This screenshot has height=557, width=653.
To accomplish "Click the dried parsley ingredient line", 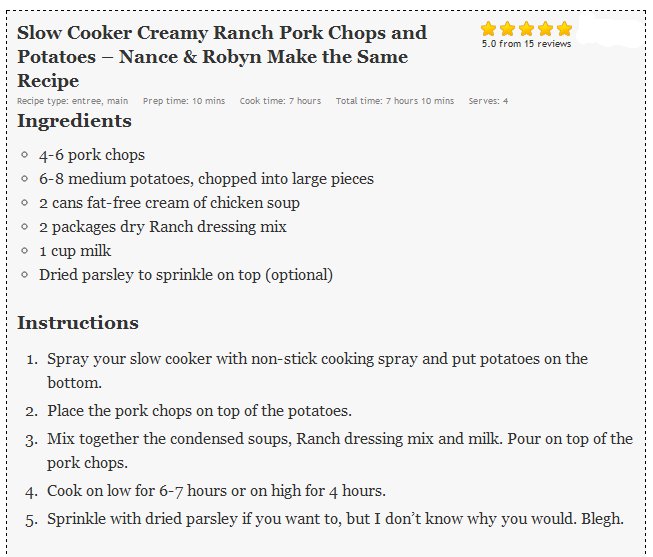I will [186, 275].
